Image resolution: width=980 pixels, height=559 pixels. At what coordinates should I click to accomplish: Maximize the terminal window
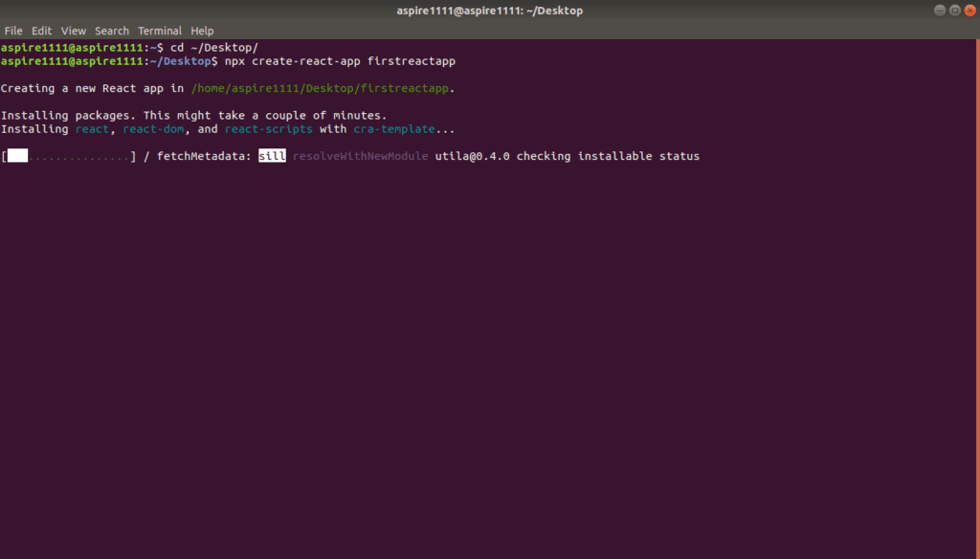click(955, 10)
